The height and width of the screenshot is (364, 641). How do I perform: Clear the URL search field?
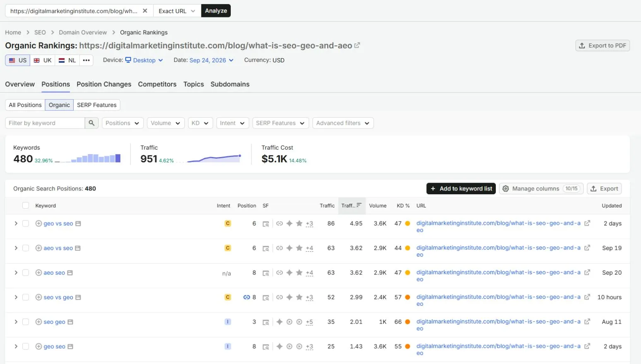click(x=145, y=11)
